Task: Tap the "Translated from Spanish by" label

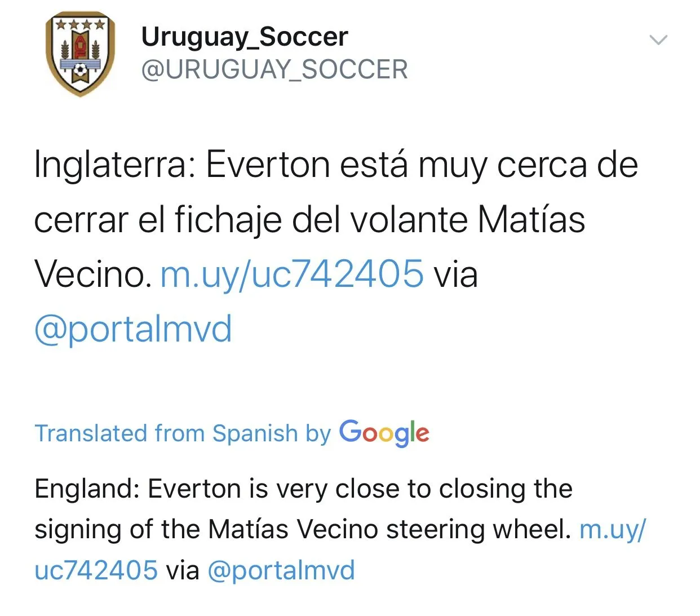Action: 183,433
